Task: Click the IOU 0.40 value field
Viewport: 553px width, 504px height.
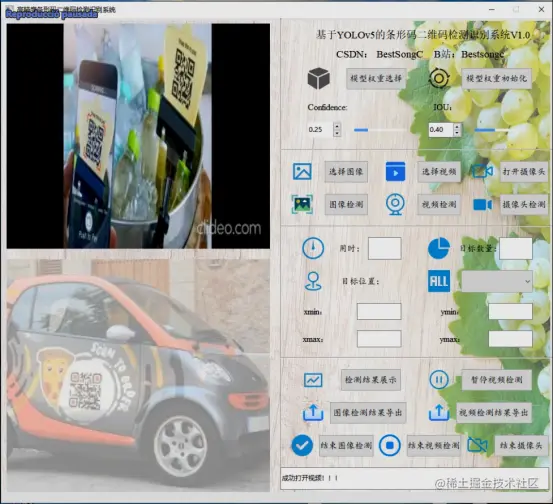Action: [441, 129]
